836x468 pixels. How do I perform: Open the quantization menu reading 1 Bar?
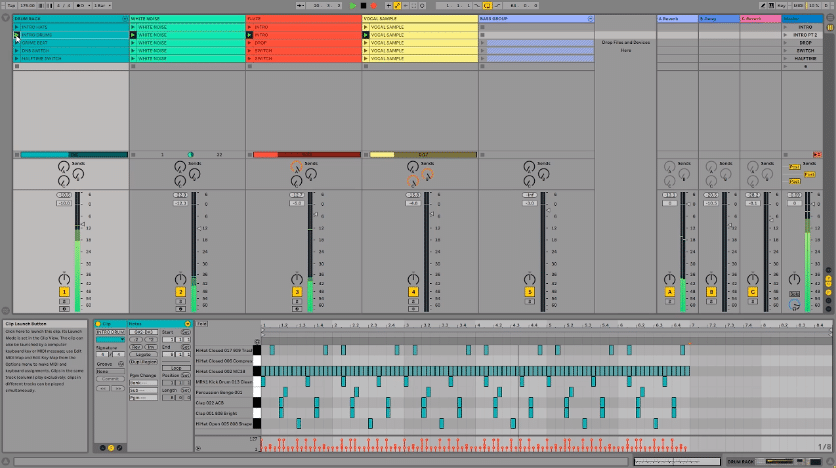coord(102,5)
